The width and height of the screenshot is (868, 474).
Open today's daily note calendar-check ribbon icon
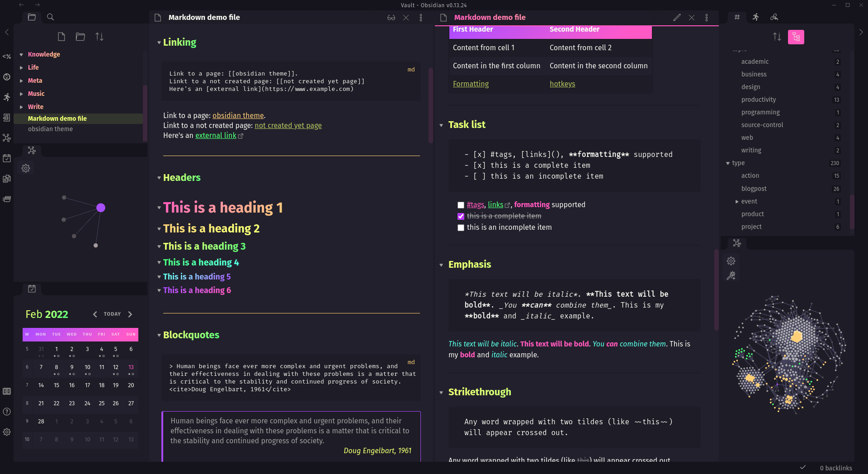coord(7,158)
